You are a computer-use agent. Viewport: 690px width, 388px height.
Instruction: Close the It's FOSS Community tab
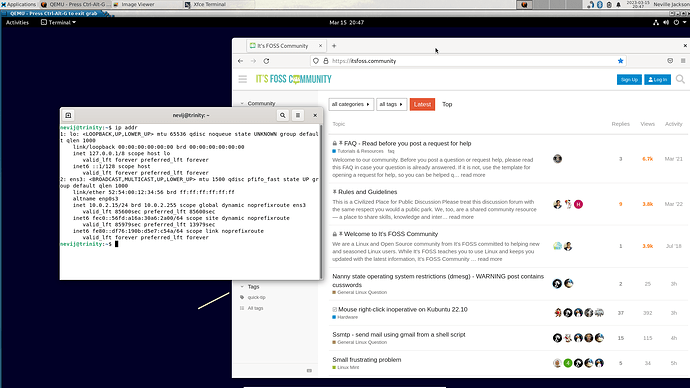[x=320, y=46]
